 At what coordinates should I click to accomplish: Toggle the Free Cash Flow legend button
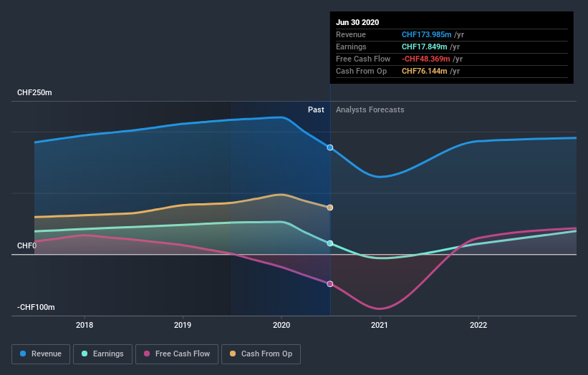[177, 354]
